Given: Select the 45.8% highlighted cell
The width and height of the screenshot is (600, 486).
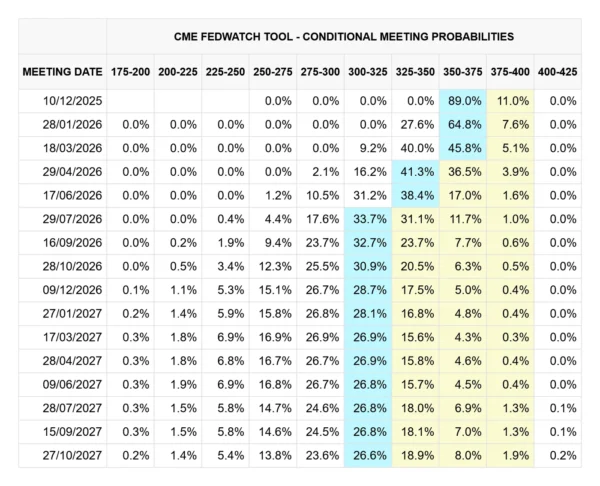Looking at the screenshot, I should point(463,148).
